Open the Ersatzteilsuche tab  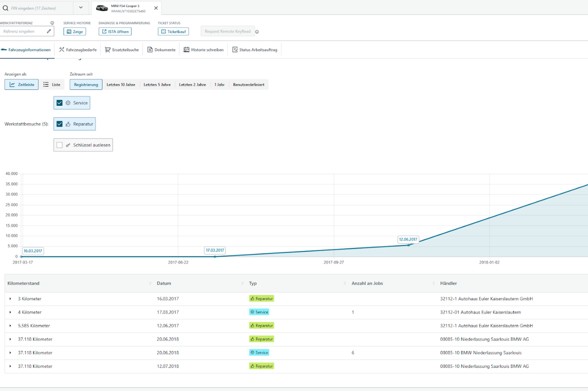(122, 49)
